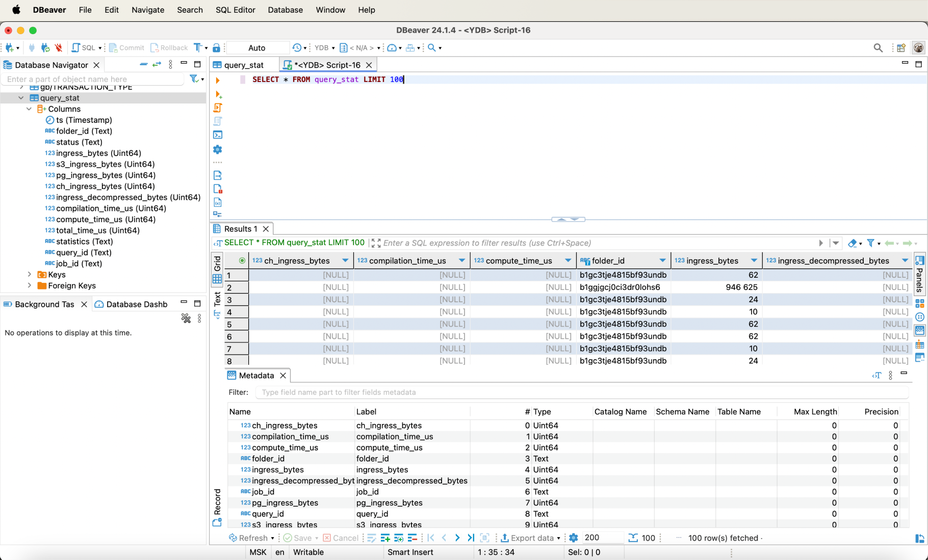Screen dimensions: 928x560
Task: Go to the last page of results
Action: pyautogui.click(x=471, y=538)
